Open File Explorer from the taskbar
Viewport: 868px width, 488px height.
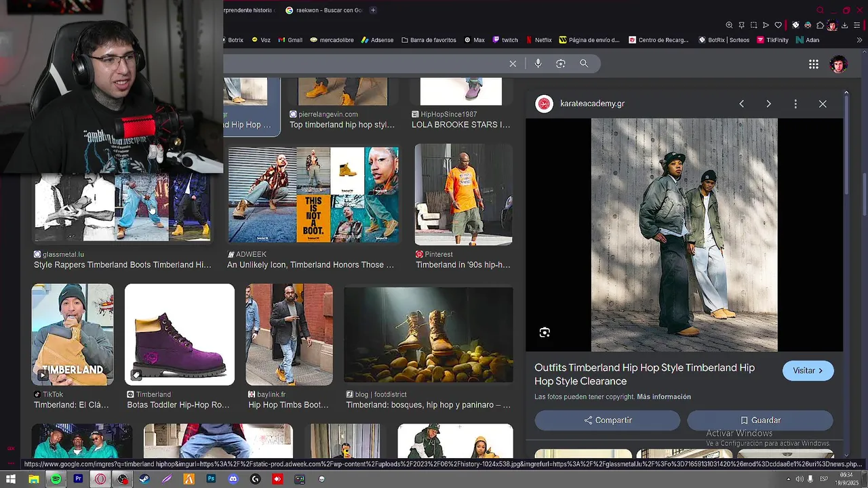tap(33, 479)
